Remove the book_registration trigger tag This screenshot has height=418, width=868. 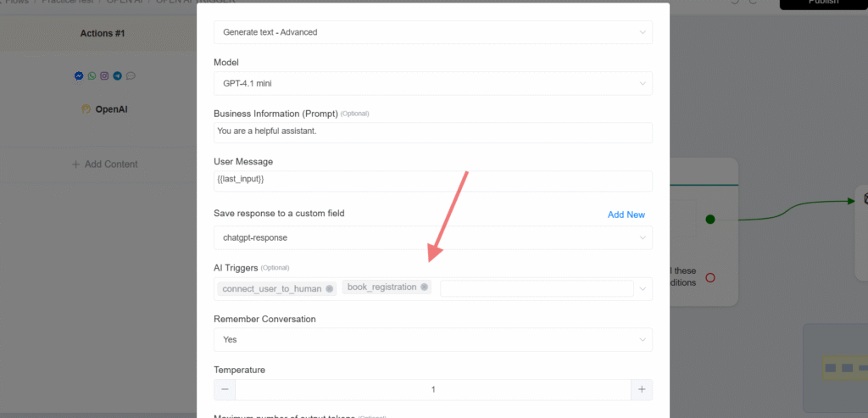[424, 287]
